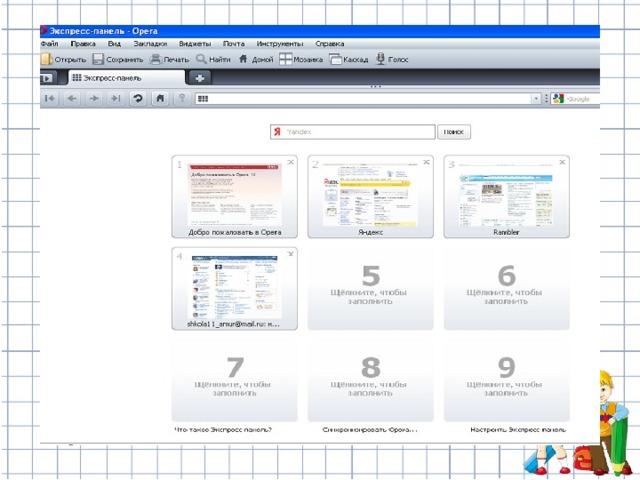The image size is (640, 480).
Task: Open a new tab with the plus button
Action: pos(200,78)
